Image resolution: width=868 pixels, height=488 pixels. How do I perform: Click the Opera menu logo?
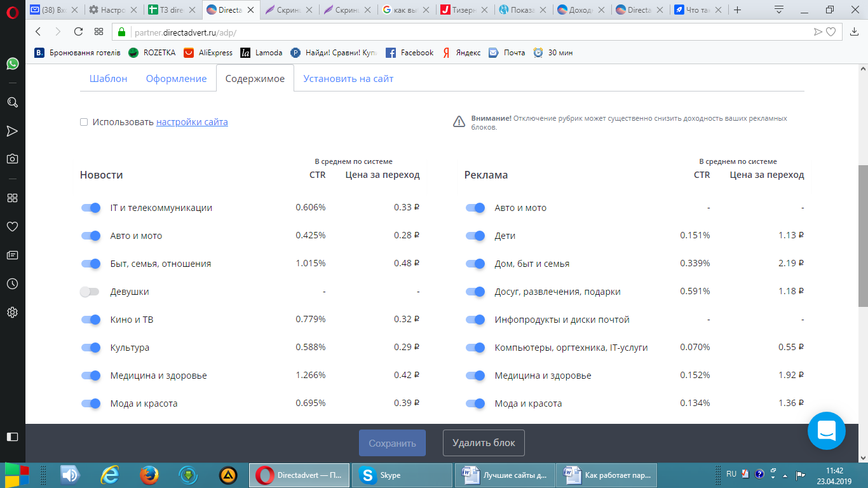click(x=12, y=11)
